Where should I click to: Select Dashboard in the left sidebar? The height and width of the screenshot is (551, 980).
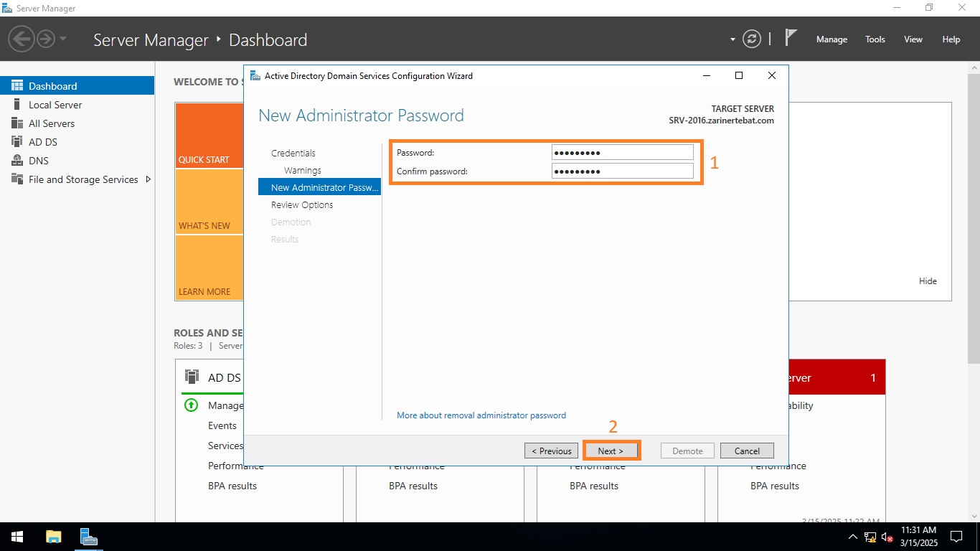[x=77, y=86]
